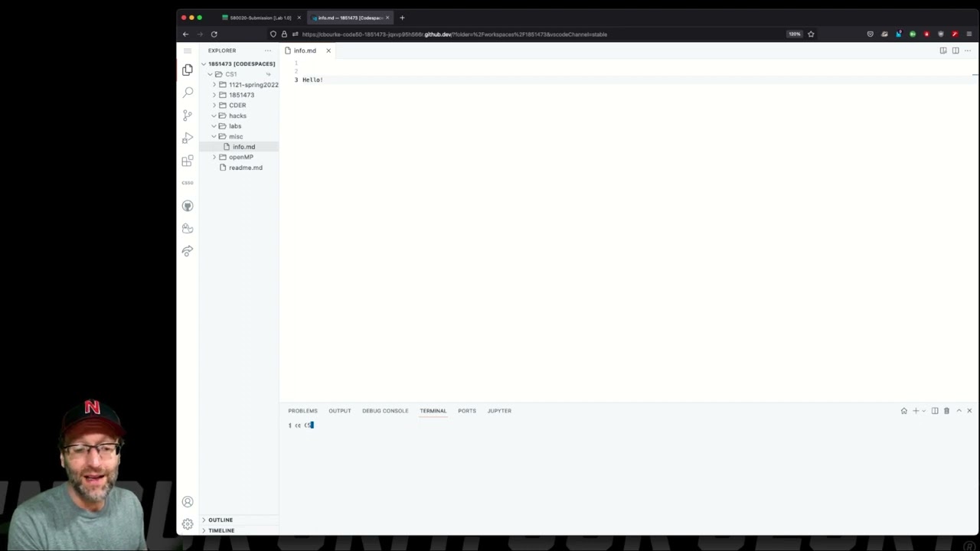This screenshot has width=980, height=551.
Task: Click into the terminal command line
Action: (x=628, y=425)
